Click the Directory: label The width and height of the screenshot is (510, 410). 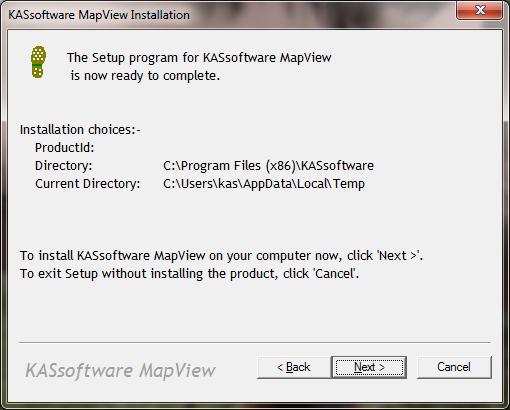click(x=64, y=166)
